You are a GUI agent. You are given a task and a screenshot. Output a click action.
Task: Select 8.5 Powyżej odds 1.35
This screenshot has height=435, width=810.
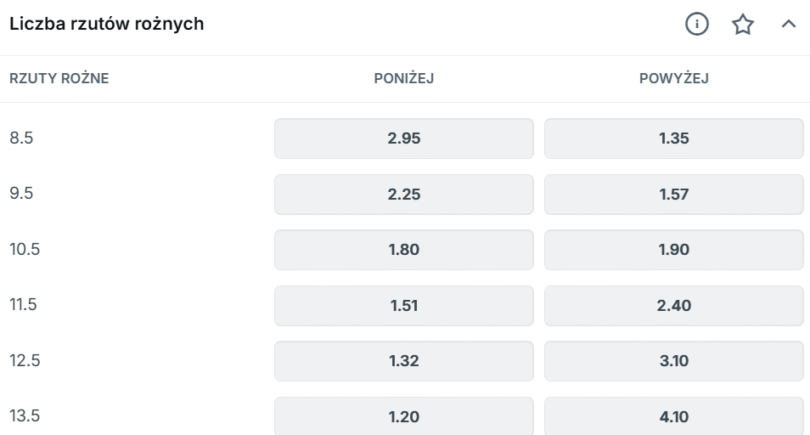coord(674,138)
